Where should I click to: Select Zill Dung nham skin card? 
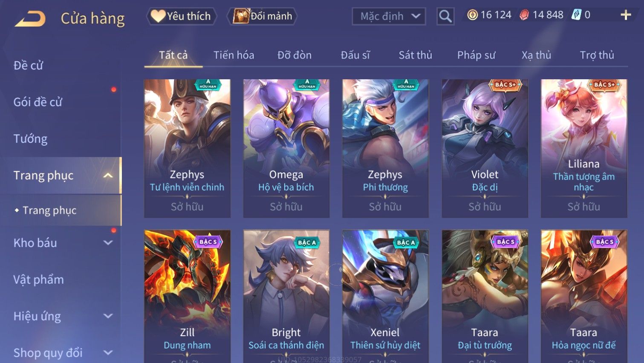pos(187,296)
